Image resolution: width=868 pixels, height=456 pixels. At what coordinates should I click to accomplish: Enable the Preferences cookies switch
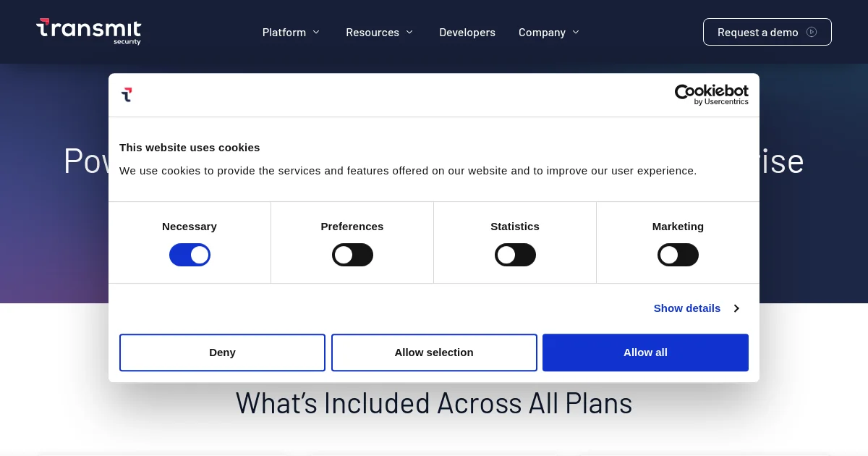click(352, 255)
